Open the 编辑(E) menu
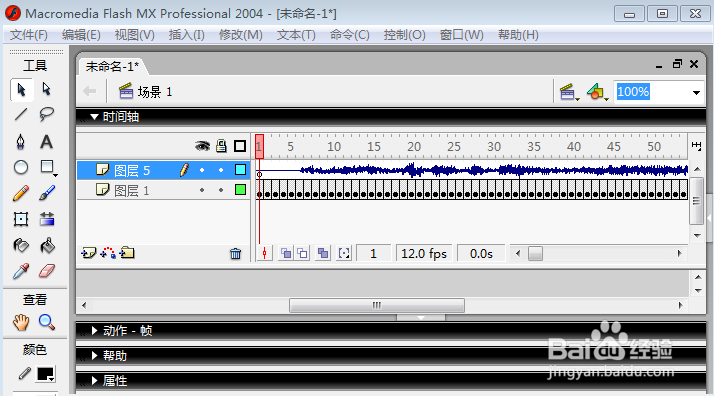Viewport: 714px width, 396px height. tap(81, 35)
